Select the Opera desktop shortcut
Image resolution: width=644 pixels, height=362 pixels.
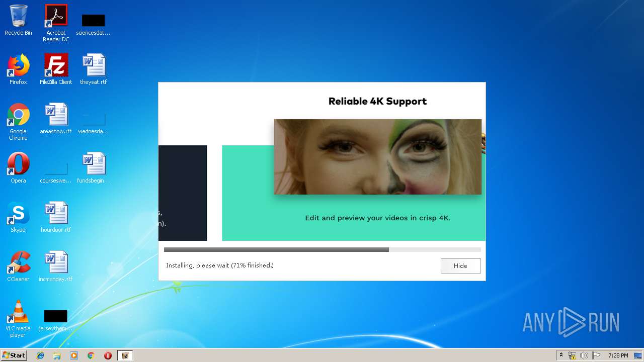(x=18, y=168)
